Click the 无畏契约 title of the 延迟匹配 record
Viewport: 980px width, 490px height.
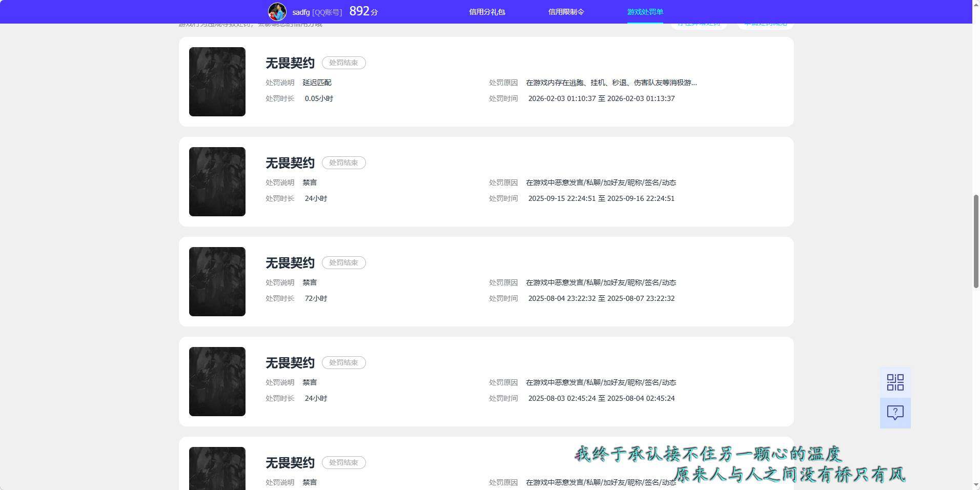pyautogui.click(x=290, y=63)
